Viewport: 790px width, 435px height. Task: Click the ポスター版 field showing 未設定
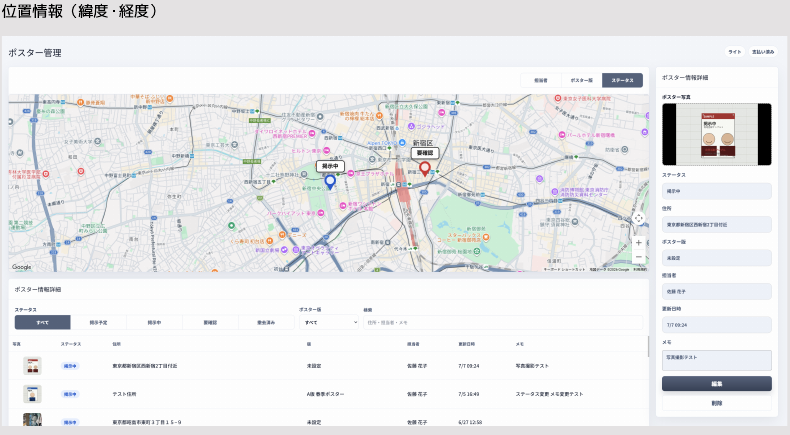click(x=716, y=258)
